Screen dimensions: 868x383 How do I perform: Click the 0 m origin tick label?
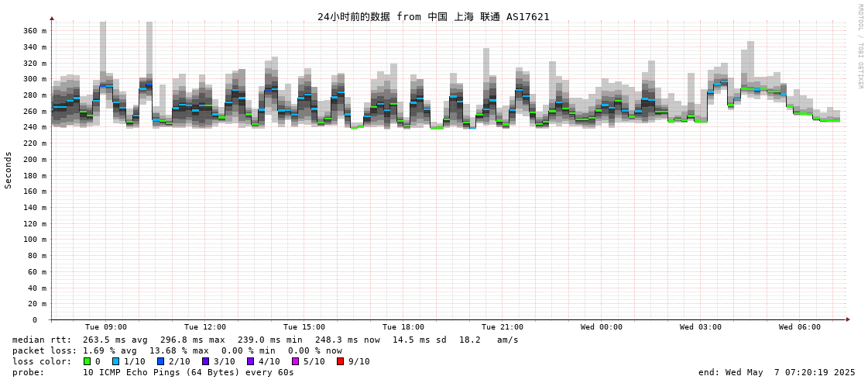click(34, 320)
